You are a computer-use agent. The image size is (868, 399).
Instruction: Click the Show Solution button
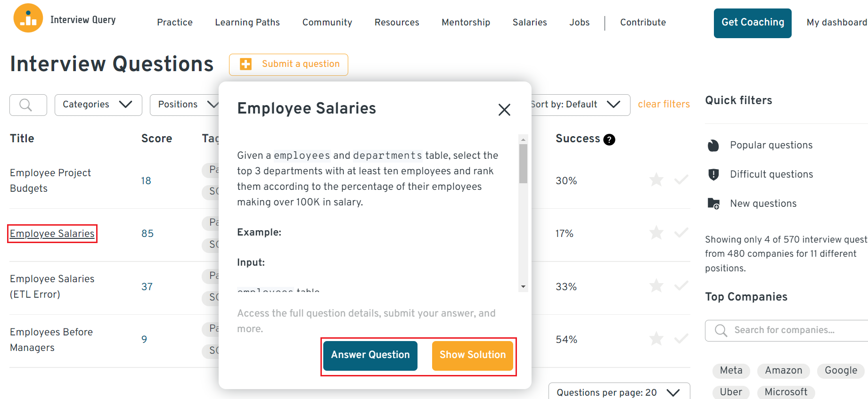(x=472, y=355)
